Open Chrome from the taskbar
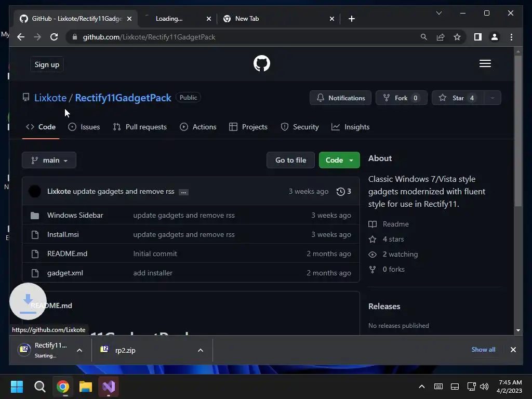Viewport: 532px width, 399px height. pos(63,387)
